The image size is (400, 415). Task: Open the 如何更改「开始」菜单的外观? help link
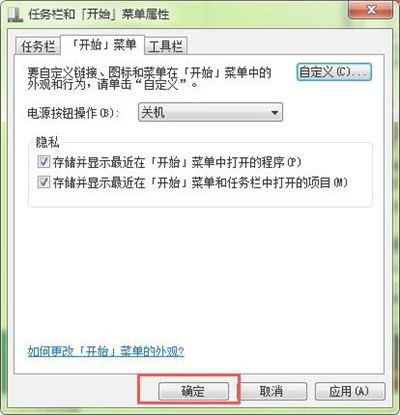tap(106, 351)
